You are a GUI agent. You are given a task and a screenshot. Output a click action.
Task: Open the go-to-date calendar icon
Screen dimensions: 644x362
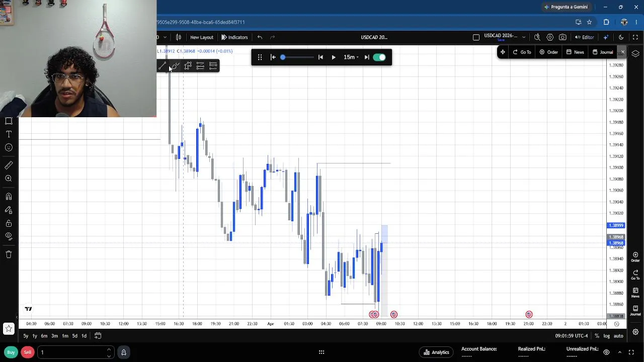coord(98,336)
